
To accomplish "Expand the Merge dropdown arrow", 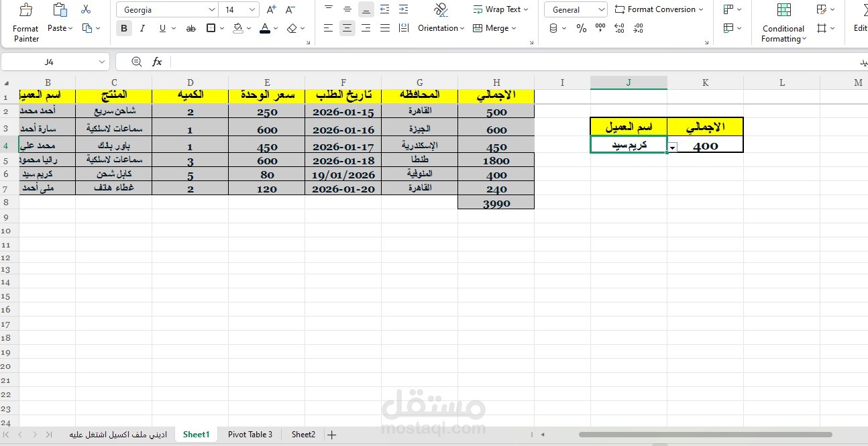I will (514, 28).
